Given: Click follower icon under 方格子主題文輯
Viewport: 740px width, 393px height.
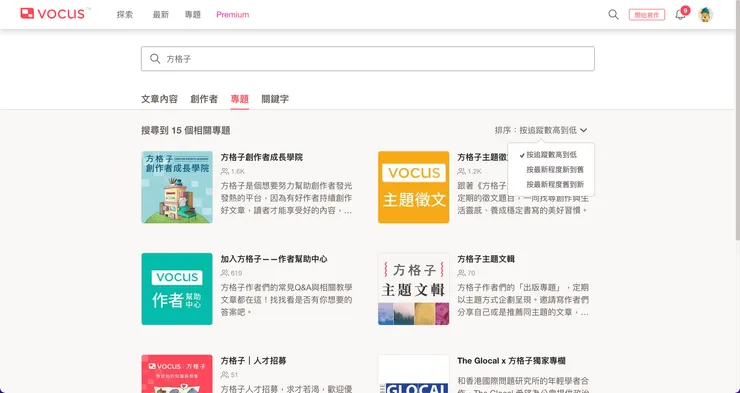Looking at the screenshot, I should coord(461,273).
